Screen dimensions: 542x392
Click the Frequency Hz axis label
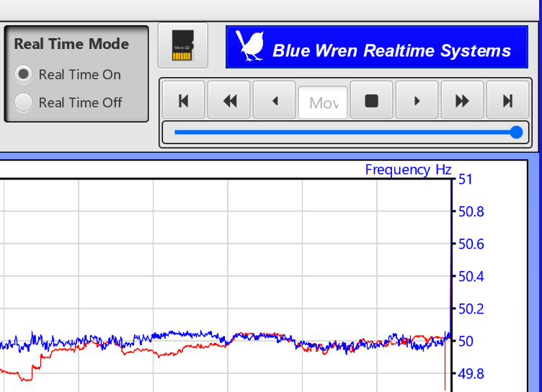(x=408, y=170)
